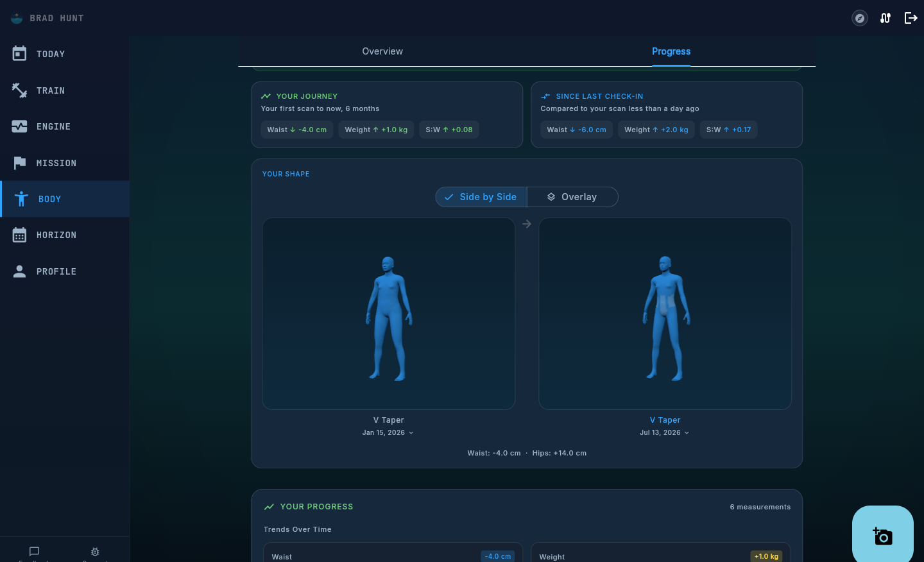Click the Your Progress trend icon
The image size is (924, 562).
[x=269, y=507]
